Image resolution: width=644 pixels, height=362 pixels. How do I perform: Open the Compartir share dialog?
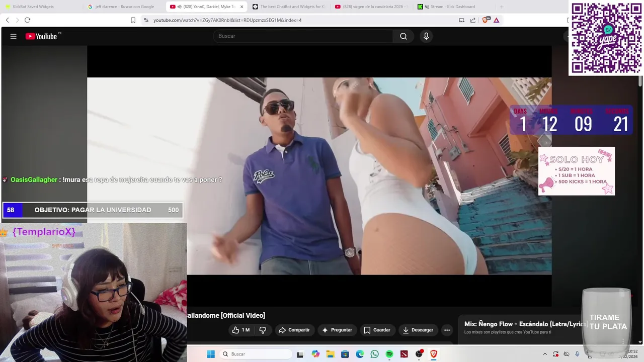tap(294, 330)
